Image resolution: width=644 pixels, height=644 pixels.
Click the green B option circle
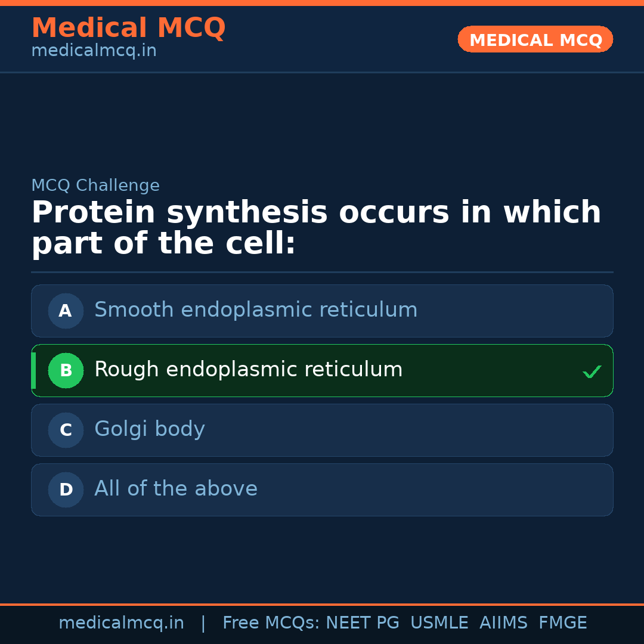tap(66, 370)
